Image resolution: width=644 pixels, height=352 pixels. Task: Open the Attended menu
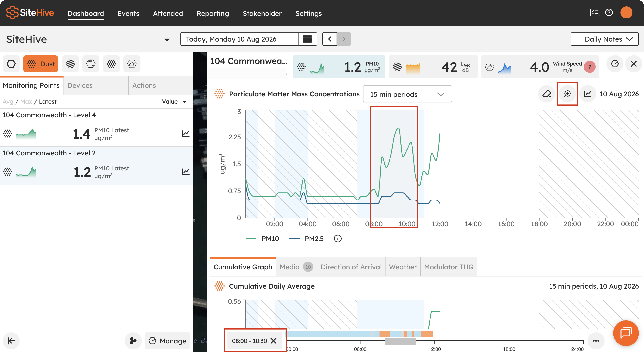(168, 13)
